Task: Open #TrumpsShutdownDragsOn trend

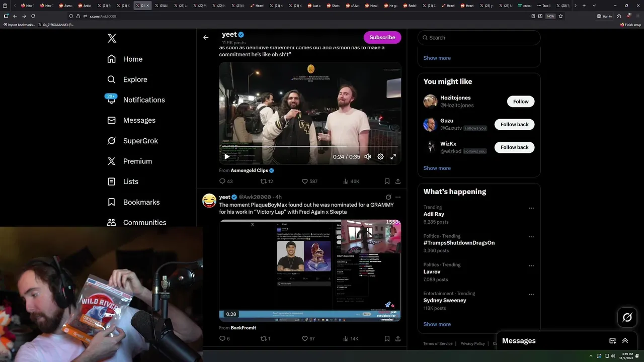Action: (x=459, y=243)
